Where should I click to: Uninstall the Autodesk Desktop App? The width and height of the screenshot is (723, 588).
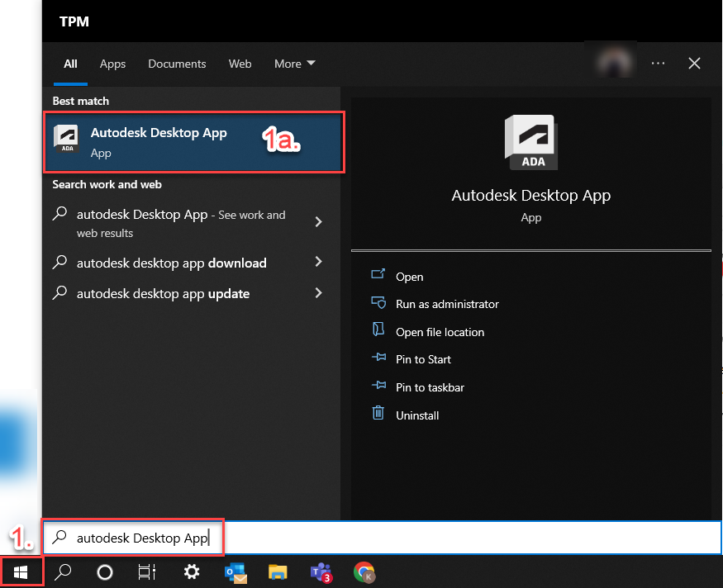click(417, 415)
